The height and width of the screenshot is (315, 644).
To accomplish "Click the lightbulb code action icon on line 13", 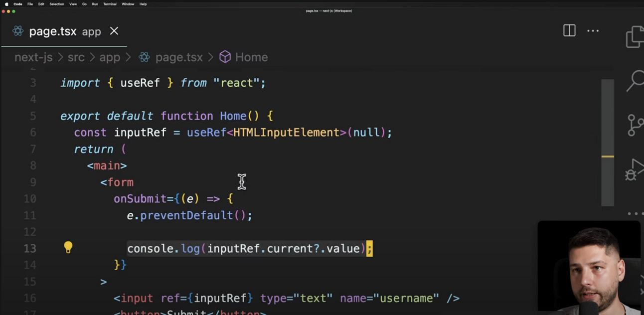I will point(68,248).
